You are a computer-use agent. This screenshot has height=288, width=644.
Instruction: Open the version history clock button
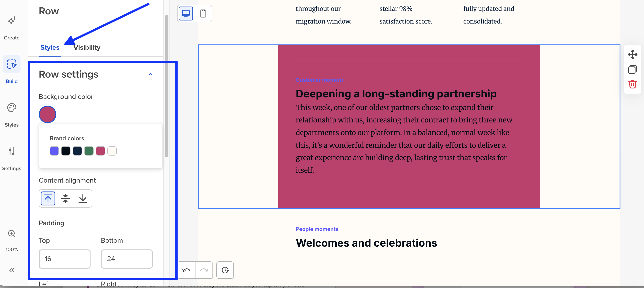225,270
